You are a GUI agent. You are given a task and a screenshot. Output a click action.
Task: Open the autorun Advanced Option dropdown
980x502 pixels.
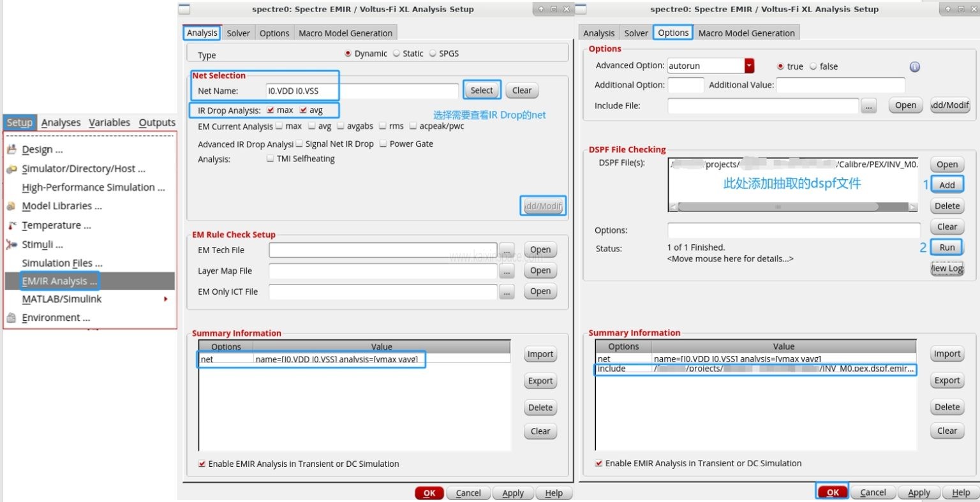(x=750, y=66)
